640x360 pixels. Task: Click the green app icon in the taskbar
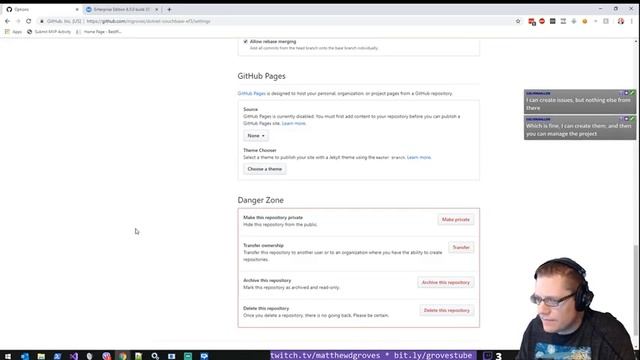188,356
